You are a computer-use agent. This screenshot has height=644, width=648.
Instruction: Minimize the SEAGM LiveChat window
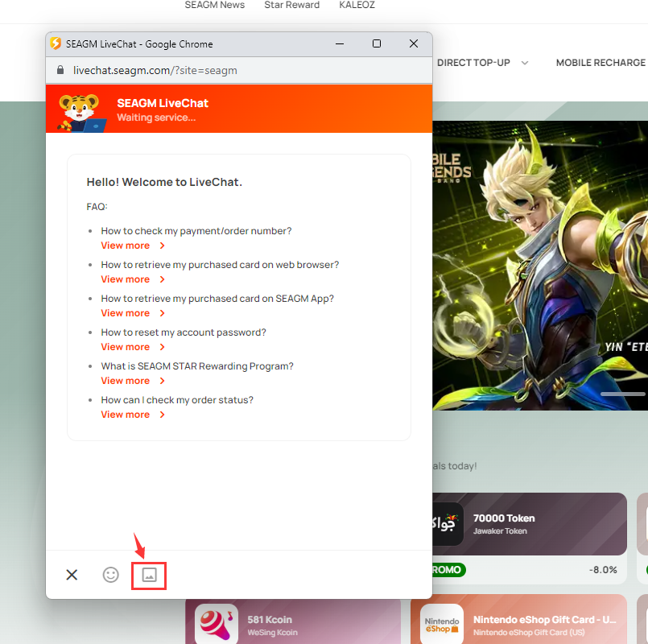[340, 43]
